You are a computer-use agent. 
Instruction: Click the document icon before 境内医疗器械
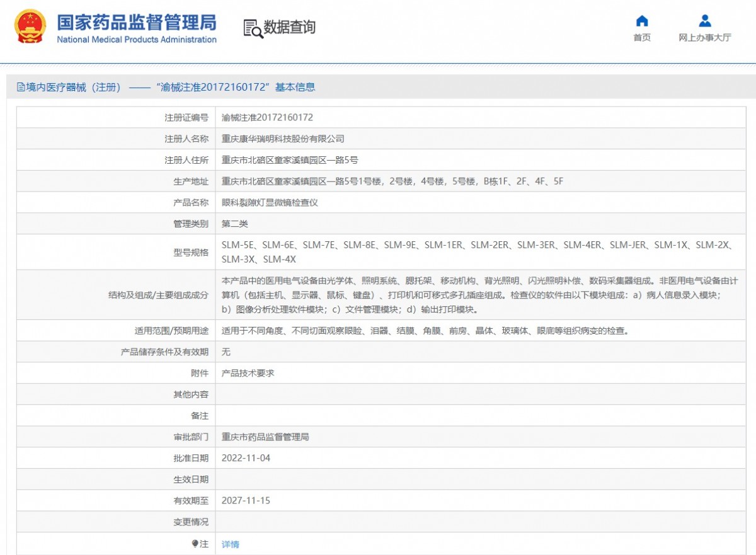(21, 88)
